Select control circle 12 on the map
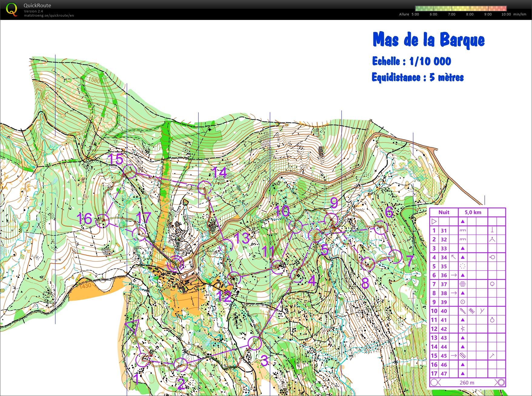Image resolution: width=532 pixels, height=396 pixels. pos(234,279)
